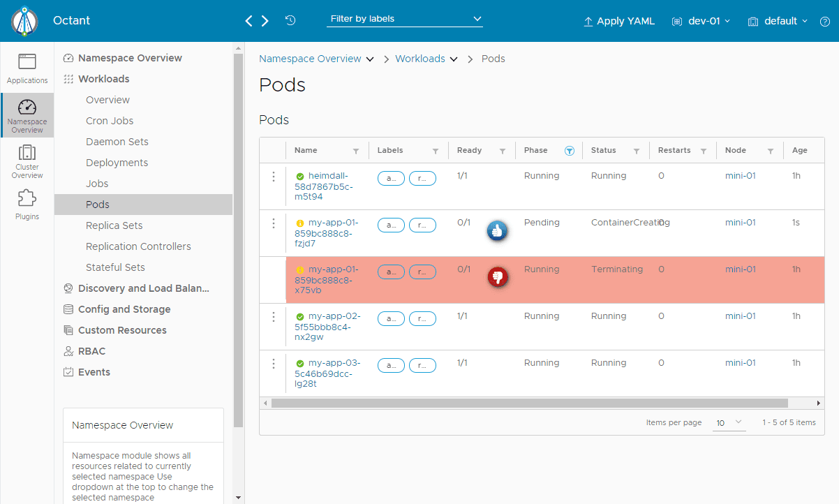The height and width of the screenshot is (504, 839).
Task: Click the Octant logo icon
Action: click(24, 21)
